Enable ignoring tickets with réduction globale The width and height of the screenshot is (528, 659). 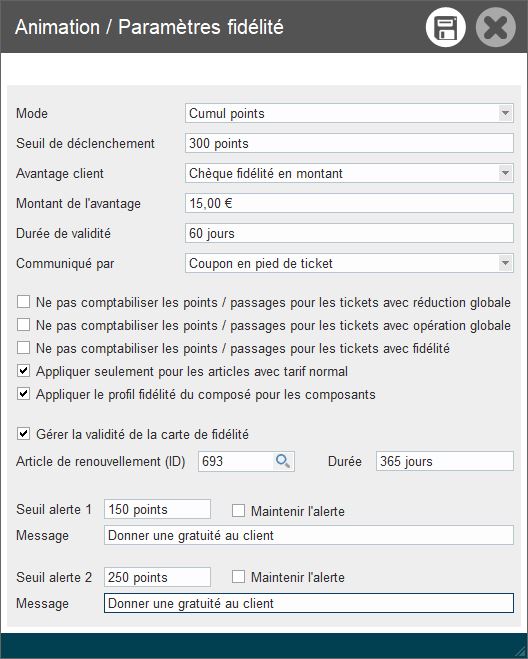24,302
